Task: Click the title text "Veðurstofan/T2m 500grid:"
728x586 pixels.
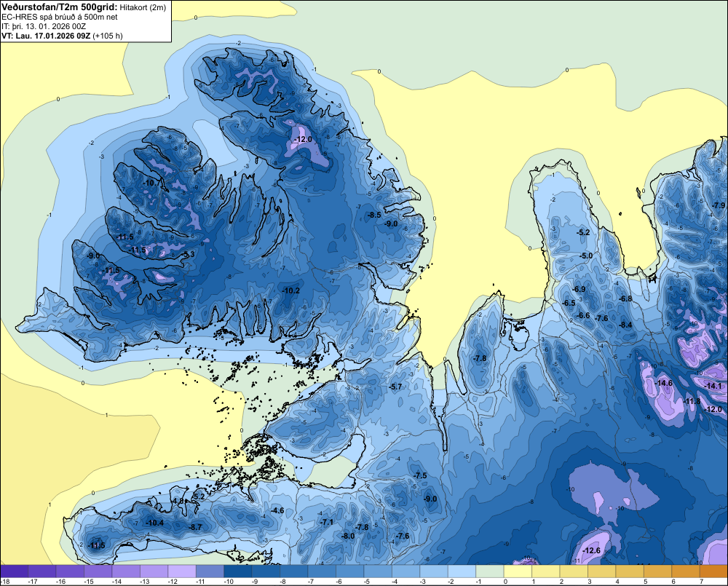Action: pos(60,7)
